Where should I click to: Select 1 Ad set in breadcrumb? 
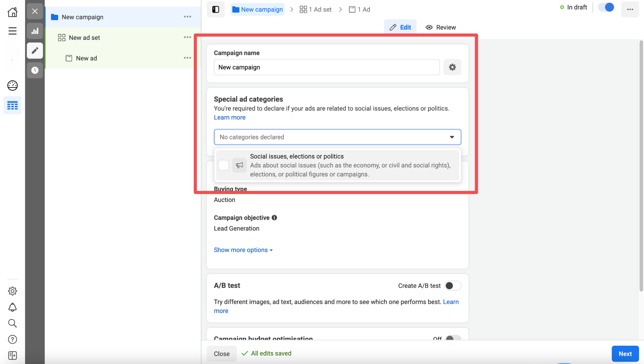tap(316, 9)
